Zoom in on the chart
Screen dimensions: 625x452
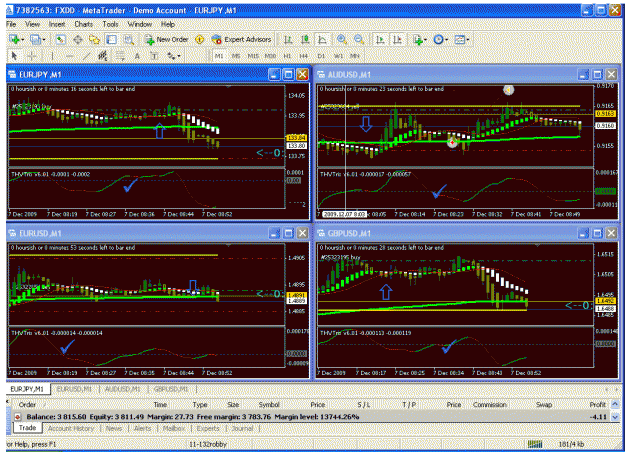(342, 39)
